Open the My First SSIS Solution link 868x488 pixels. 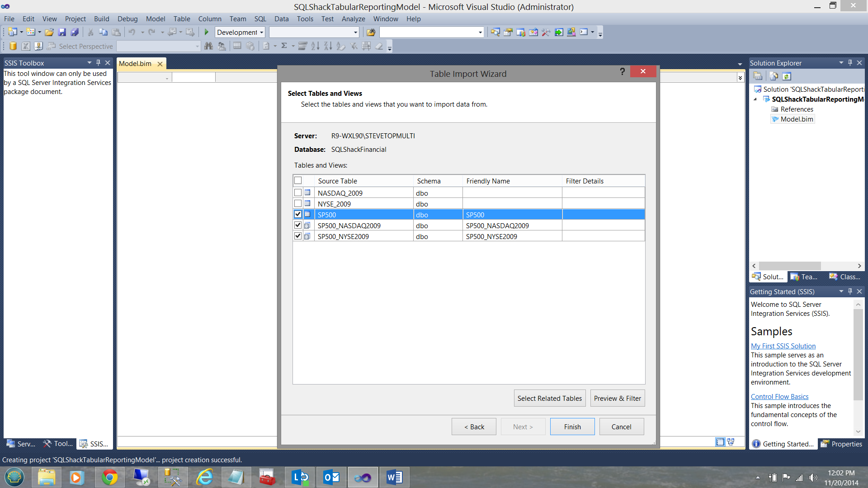[783, 346]
